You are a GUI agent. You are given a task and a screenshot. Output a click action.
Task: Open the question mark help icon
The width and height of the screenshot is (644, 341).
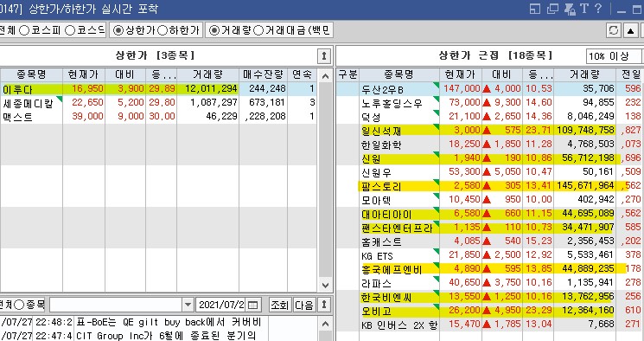598,9
